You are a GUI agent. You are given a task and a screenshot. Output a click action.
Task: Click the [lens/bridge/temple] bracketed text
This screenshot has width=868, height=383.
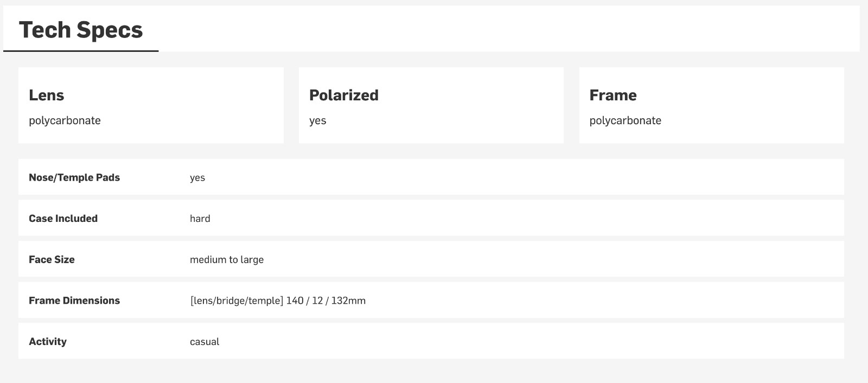click(x=237, y=301)
